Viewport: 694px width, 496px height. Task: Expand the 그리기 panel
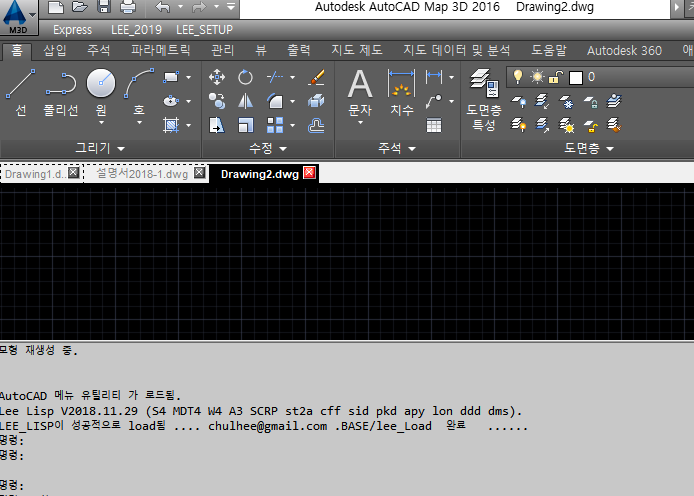(x=100, y=148)
